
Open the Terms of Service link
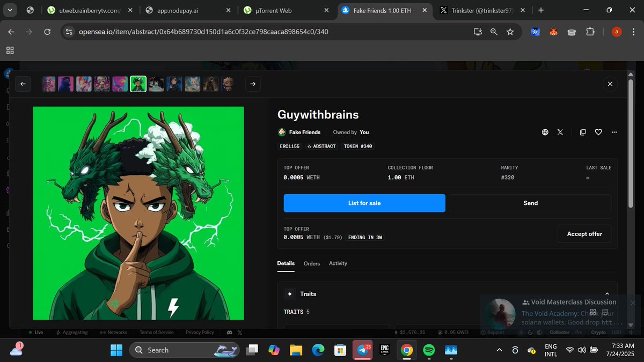[156, 333]
